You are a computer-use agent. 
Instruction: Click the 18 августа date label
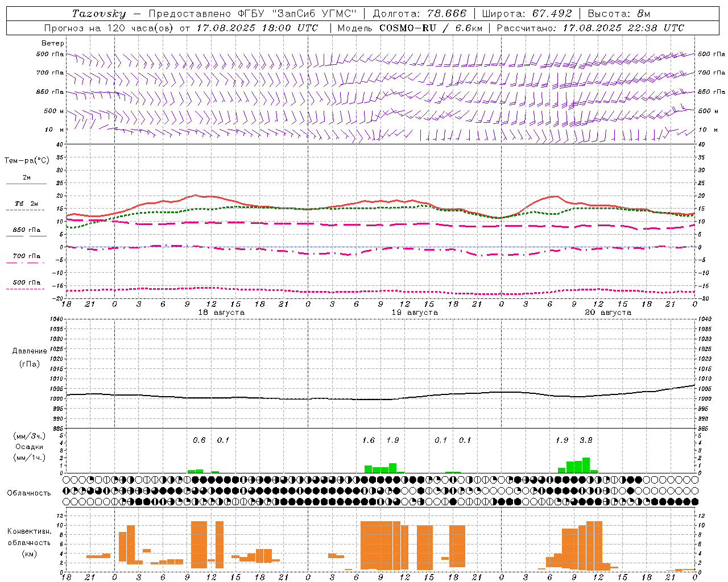point(221,313)
